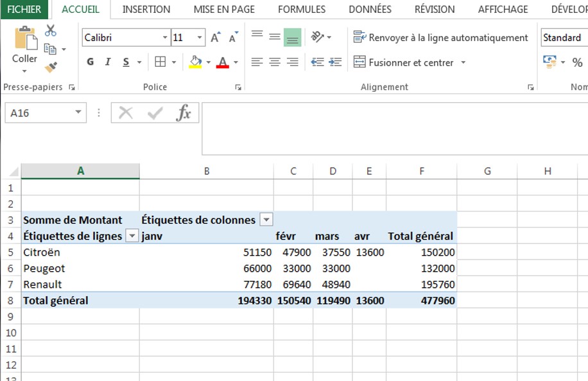This screenshot has height=381, width=588.
Task: Switch to the RÉVISION tab
Action: [435, 10]
